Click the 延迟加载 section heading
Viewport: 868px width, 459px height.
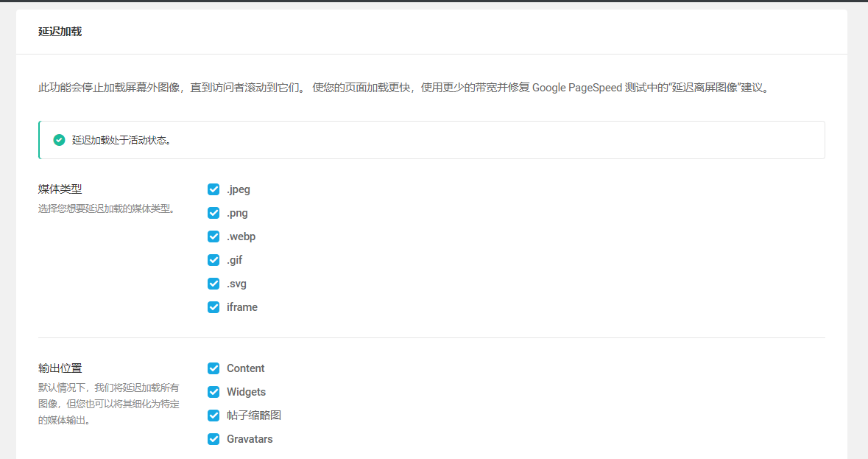(x=58, y=32)
